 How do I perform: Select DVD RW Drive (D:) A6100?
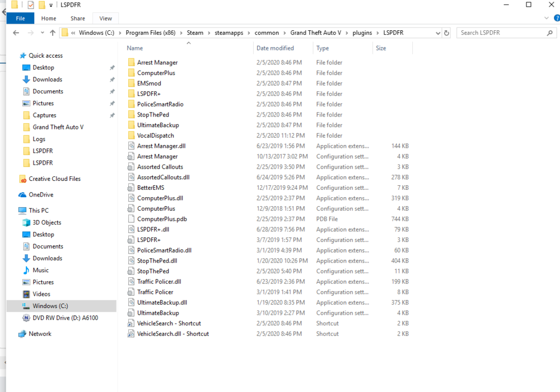pyautogui.click(x=65, y=318)
